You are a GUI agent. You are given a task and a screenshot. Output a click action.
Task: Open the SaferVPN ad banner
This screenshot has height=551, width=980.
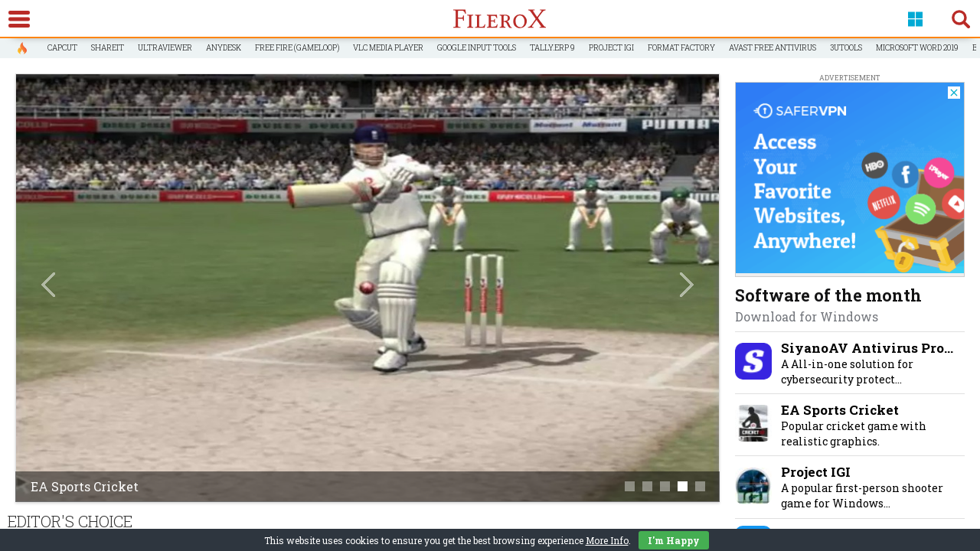coord(850,178)
